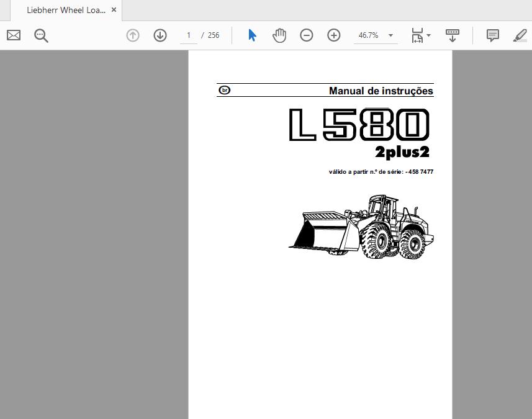Click the scrolling mode keyboard-arrow icon
This screenshot has height=419, width=532.
point(453,35)
